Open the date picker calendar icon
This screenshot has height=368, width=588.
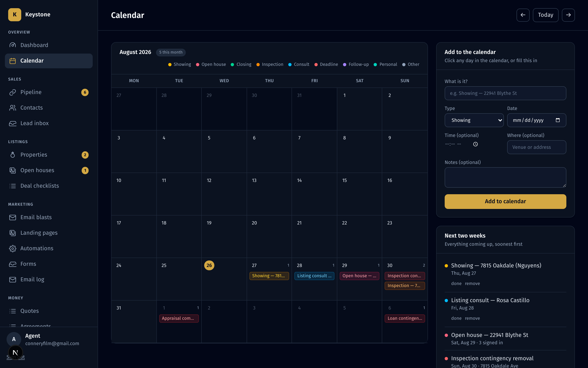(558, 120)
